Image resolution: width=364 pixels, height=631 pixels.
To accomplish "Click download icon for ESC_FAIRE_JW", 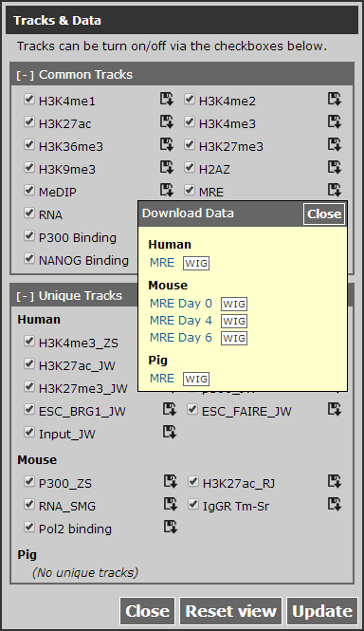I will click(x=335, y=409).
